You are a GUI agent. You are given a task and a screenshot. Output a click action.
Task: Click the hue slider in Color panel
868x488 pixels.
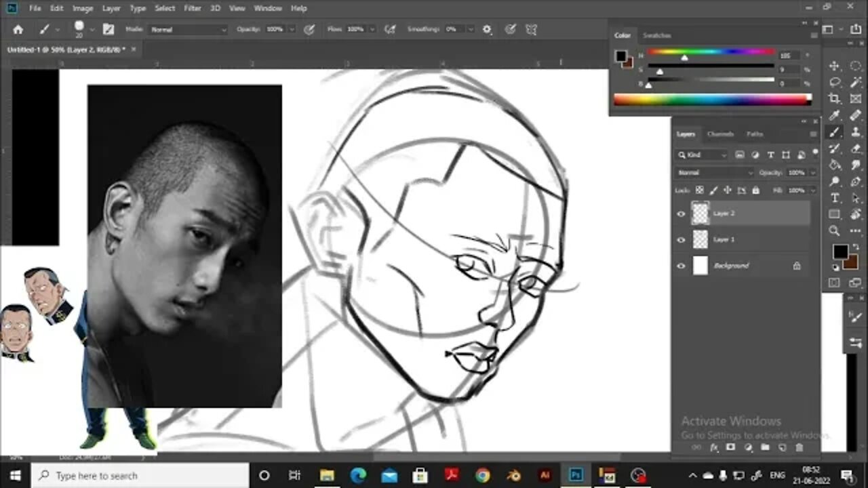[710, 52]
